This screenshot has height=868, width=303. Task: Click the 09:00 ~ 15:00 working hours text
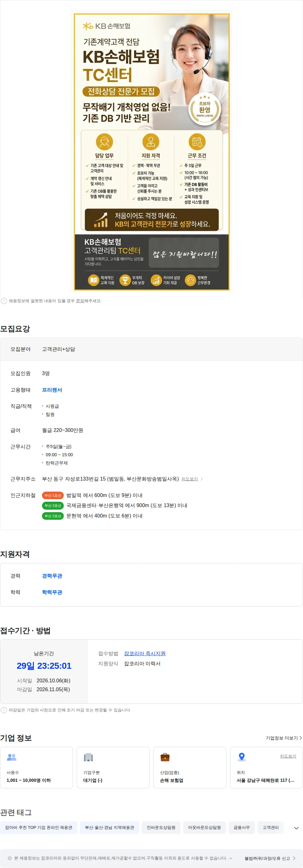[59, 455]
